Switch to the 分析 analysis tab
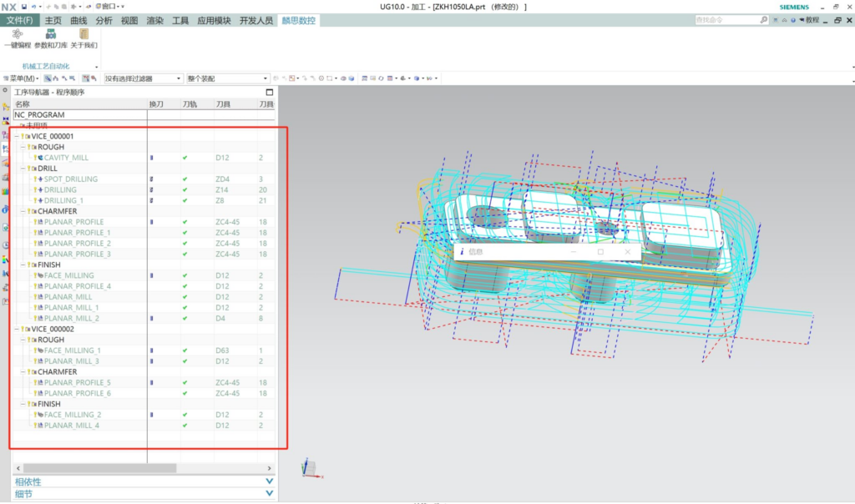Viewport: 855px width, 504px height. click(x=104, y=21)
